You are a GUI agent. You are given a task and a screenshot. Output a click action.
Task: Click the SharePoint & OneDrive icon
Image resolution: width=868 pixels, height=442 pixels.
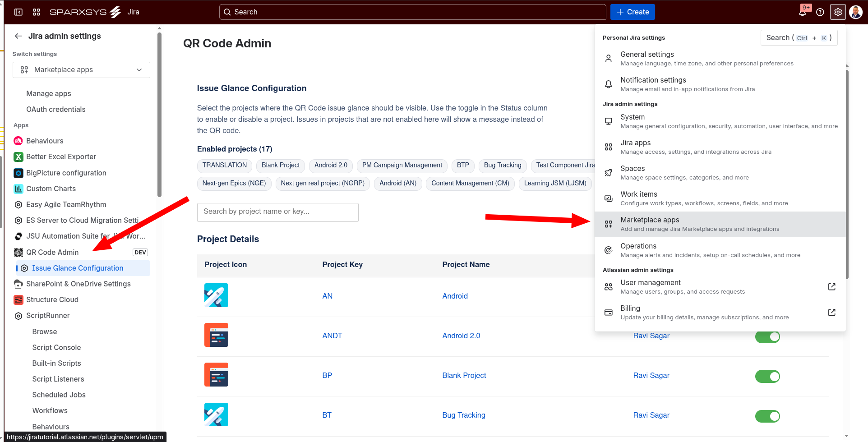click(x=18, y=284)
